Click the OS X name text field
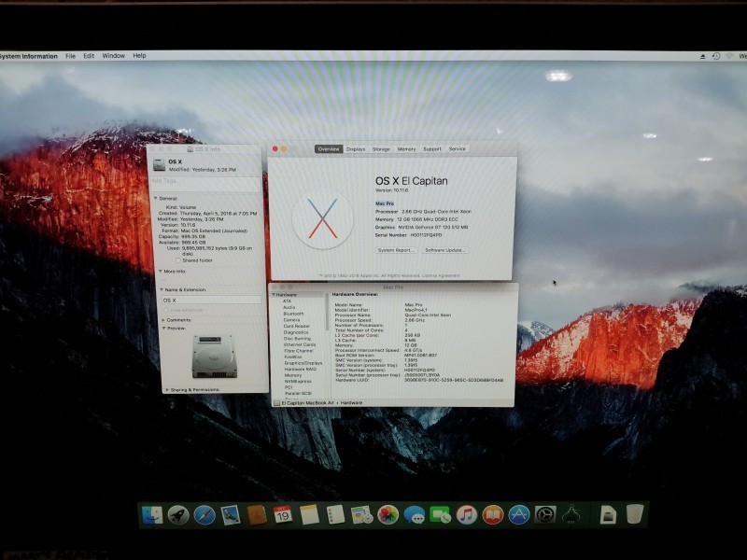This screenshot has height=560, width=747. 212,301
